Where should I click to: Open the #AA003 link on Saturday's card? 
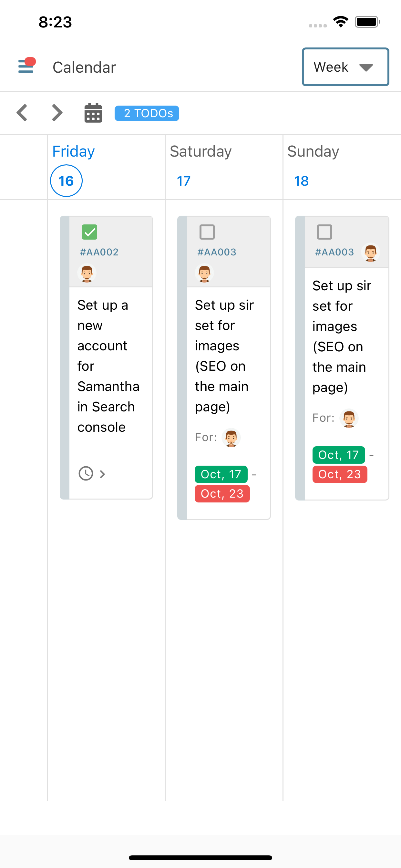(217, 252)
